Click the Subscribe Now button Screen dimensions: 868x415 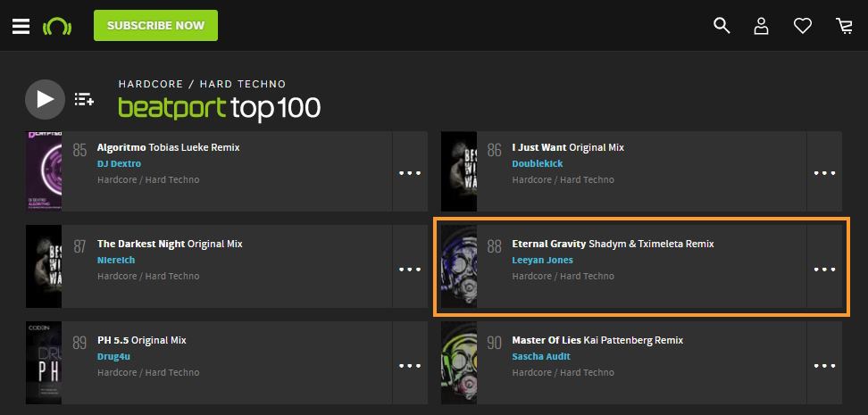(x=155, y=26)
